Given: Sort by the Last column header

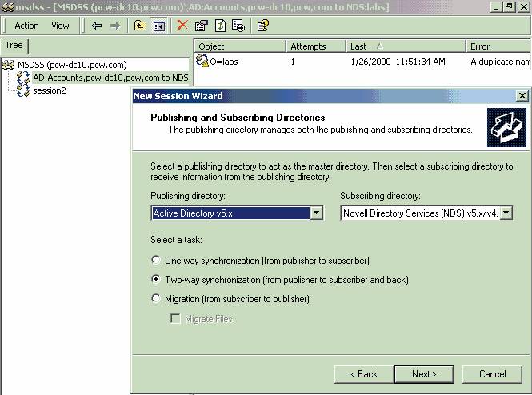Looking at the screenshot, I should point(406,46).
